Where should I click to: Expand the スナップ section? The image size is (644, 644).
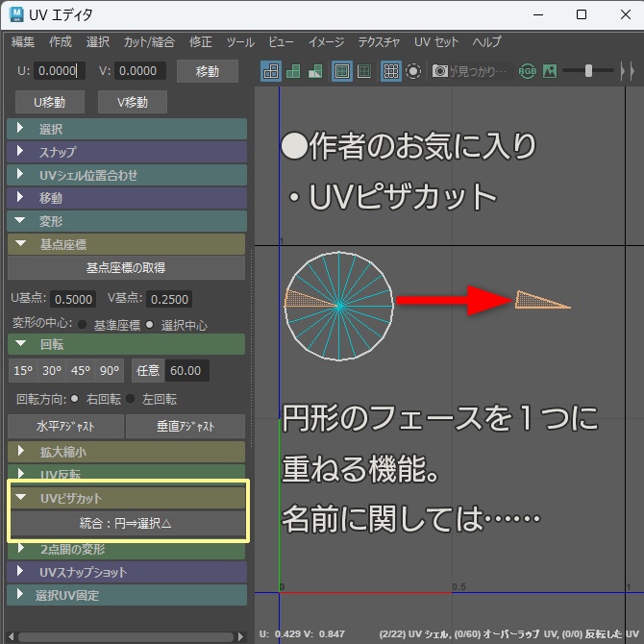pos(127,152)
